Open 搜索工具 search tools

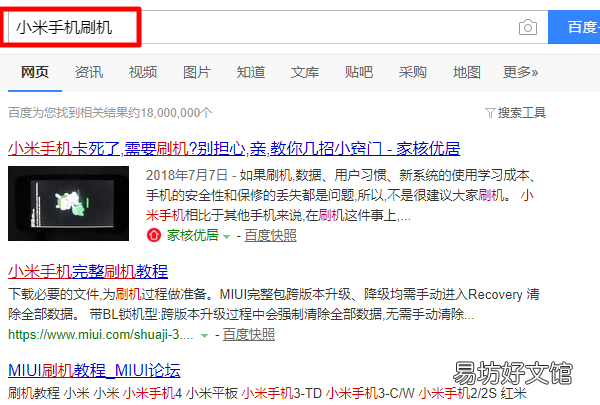(522, 113)
